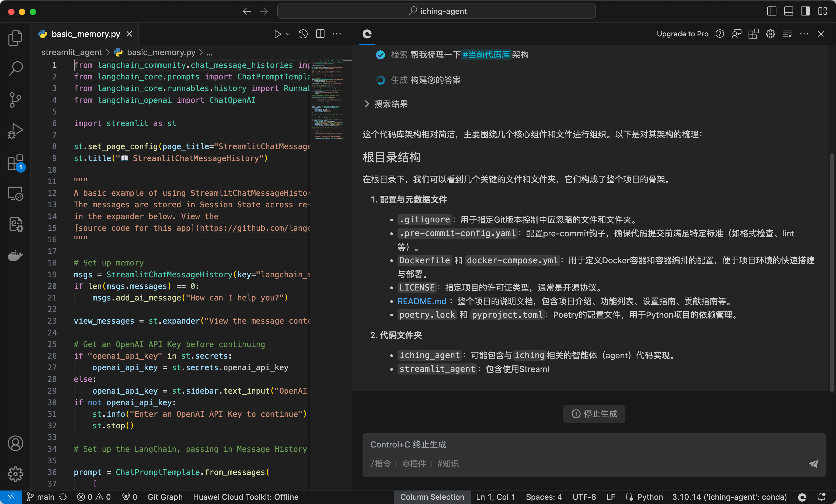Close the basic_memory.py tab
836x504 pixels.
point(129,34)
